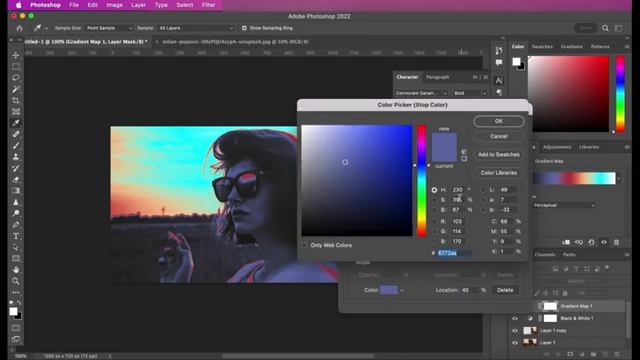Image resolution: width=640 pixels, height=360 pixels.
Task: Select the Dodge tool
Action: [16, 213]
